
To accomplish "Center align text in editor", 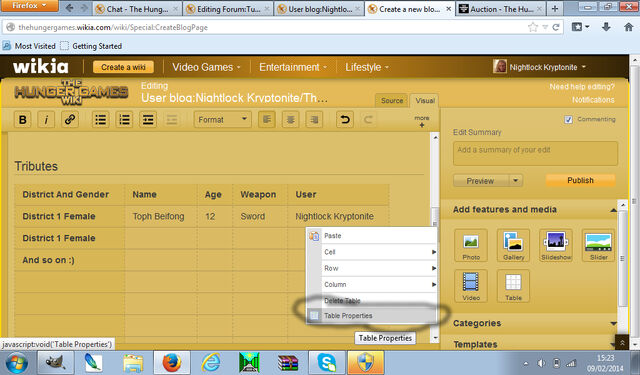I will (290, 120).
